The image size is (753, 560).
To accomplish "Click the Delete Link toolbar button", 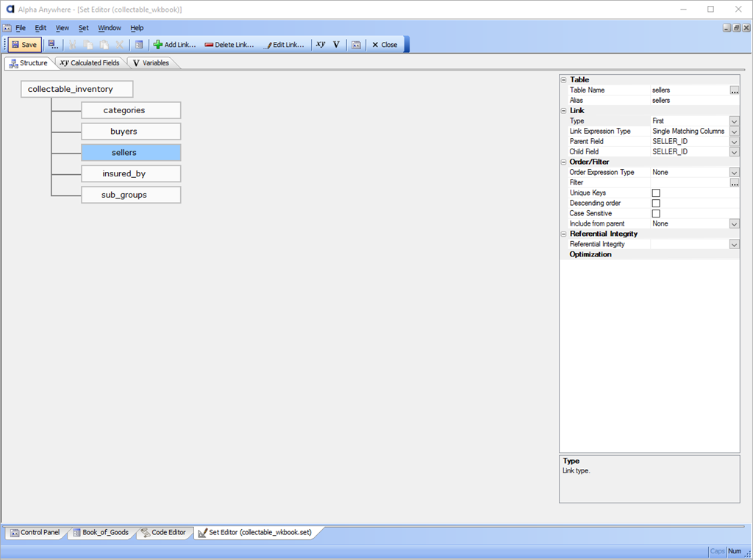I will tap(229, 45).
